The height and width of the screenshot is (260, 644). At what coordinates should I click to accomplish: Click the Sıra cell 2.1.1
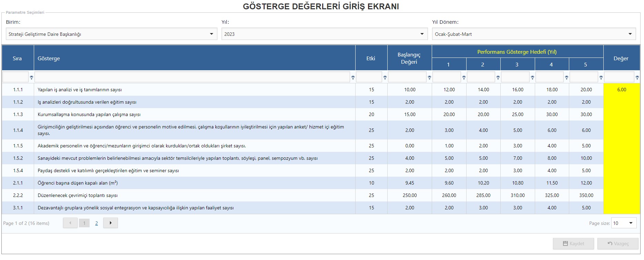tap(18, 183)
